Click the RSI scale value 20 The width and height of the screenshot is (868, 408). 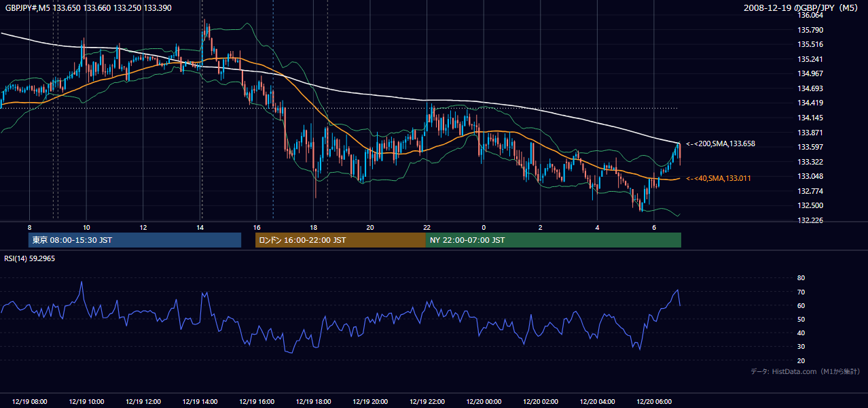(x=801, y=360)
